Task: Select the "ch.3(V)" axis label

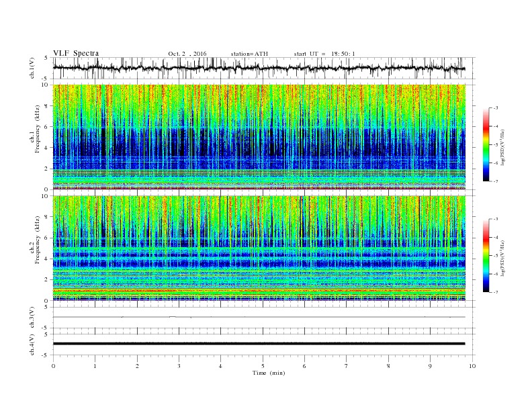Action: tap(32, 318)
